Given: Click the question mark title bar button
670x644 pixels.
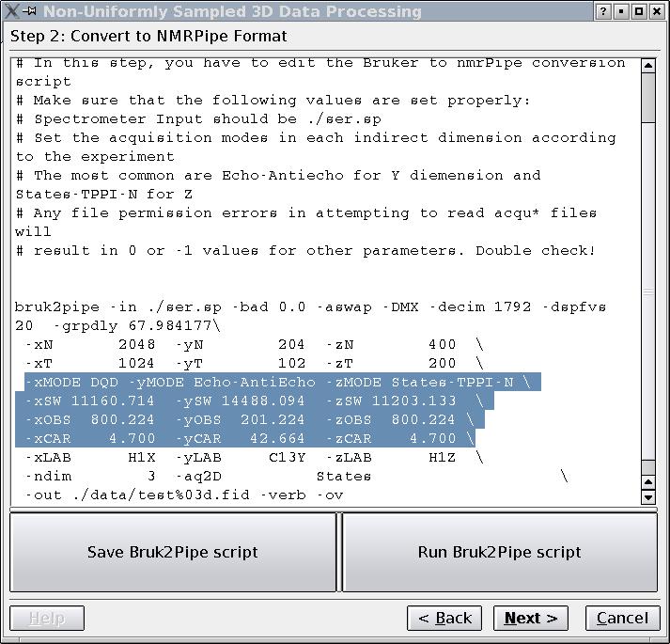Looking at the screenshot, I should (x=603, y=11).
